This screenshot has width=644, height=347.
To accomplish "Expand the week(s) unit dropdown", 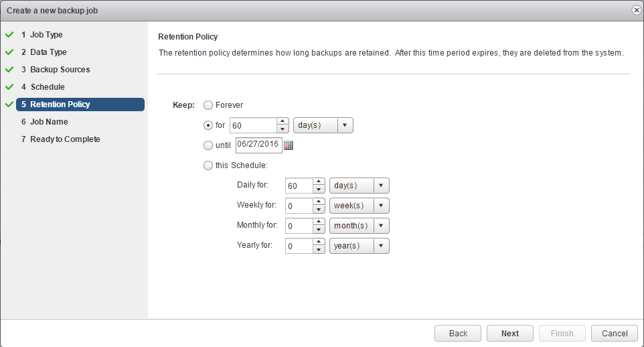I will [359, 206].
